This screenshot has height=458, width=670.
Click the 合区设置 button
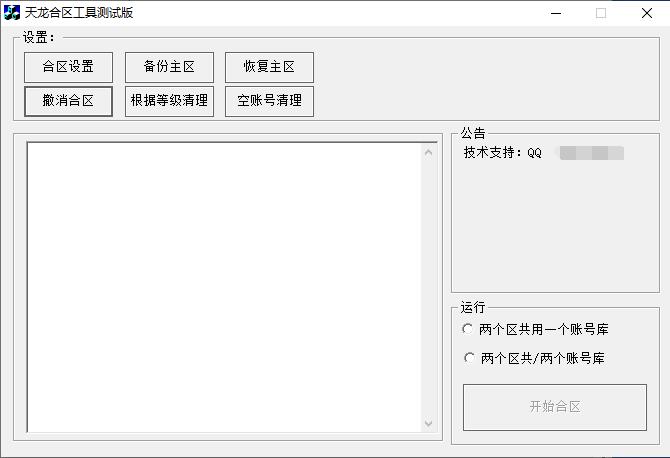68,67
